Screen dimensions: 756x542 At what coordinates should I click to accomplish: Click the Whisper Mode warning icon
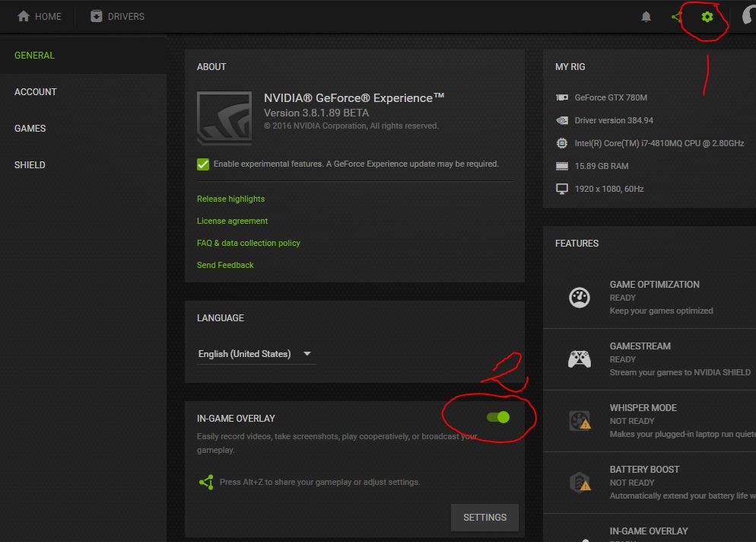[x=580, y=420]
